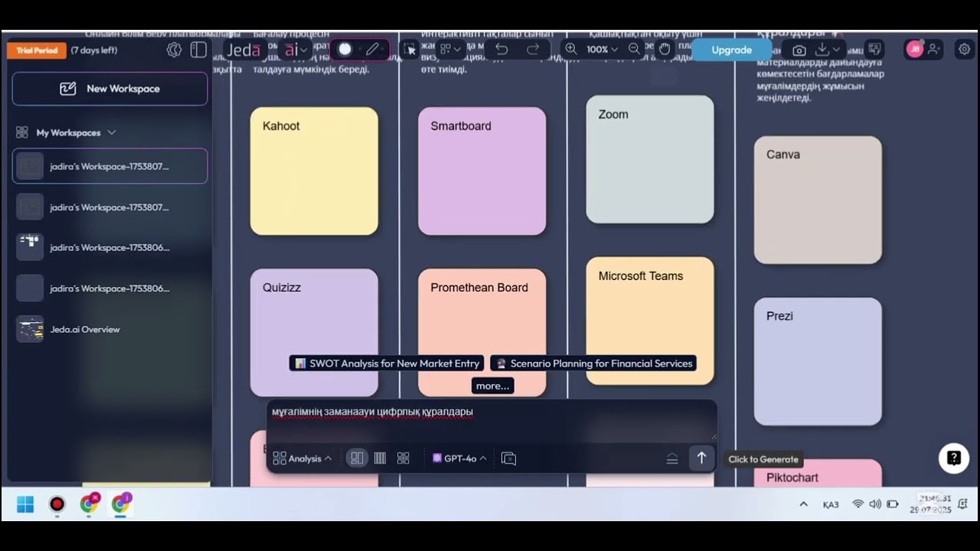Image resolution: width=980 pixels, height=551 pixels.
Task: Open the ai mode dropdown
Action: pos(296,50)
